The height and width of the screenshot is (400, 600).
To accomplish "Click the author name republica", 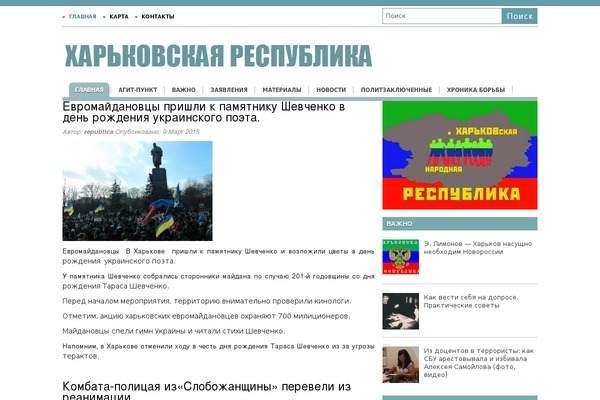I will tap(99, 132).
